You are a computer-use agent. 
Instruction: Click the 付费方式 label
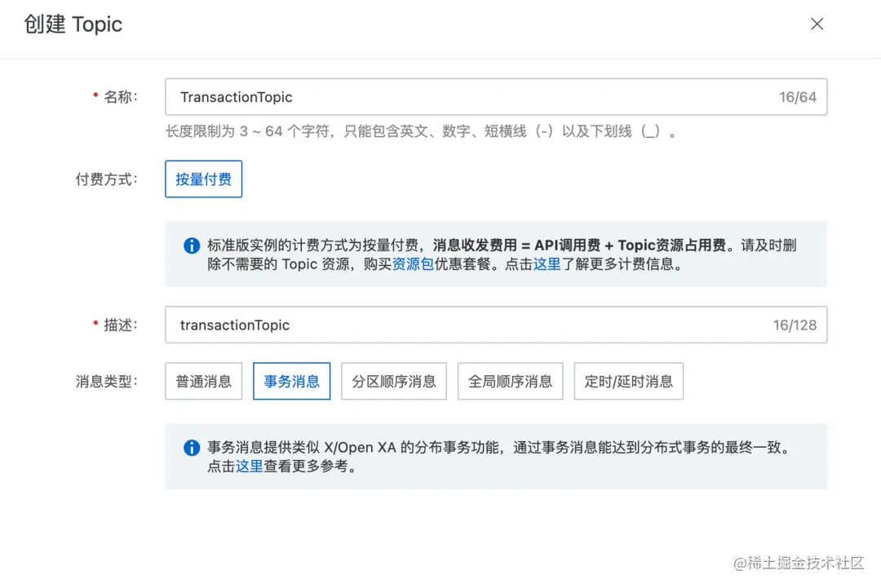pos(107,179)
